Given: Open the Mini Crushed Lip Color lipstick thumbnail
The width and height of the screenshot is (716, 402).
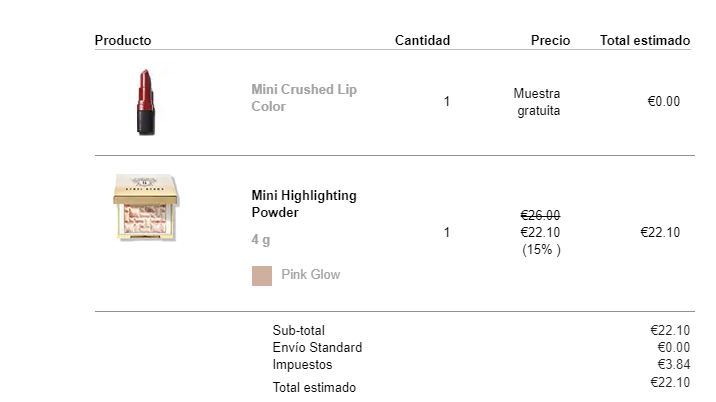Looking at the screenshot, I should click(146, 102).
